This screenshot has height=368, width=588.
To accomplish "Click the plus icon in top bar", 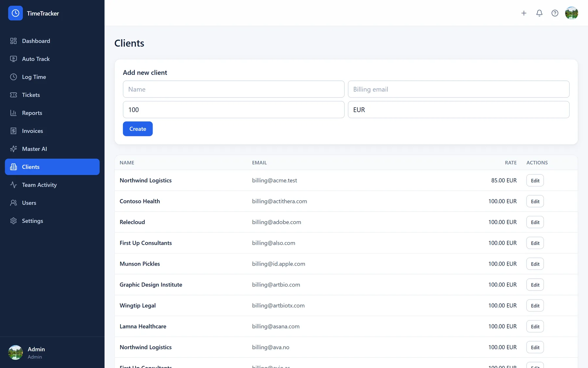I will tap(524, 13).
